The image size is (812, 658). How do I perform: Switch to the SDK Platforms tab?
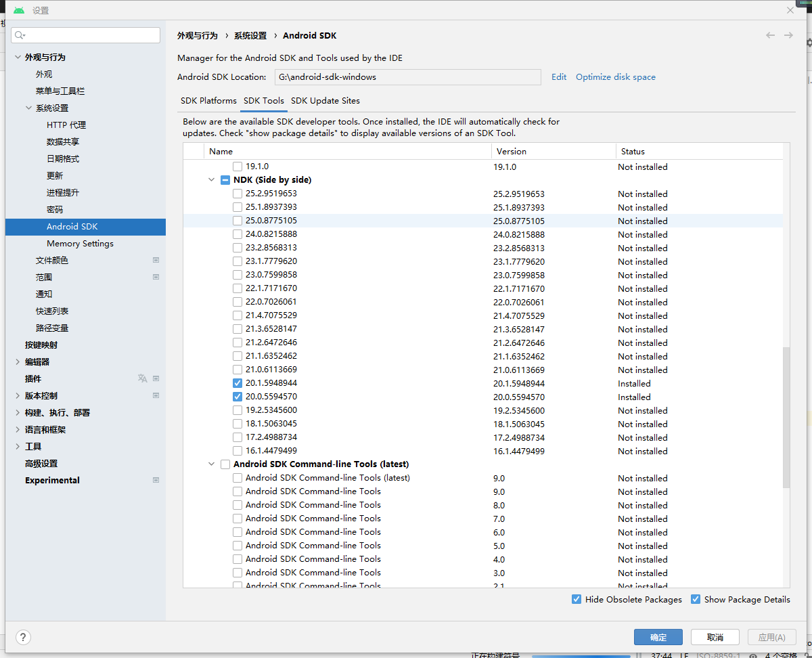(x=208, y=100)
